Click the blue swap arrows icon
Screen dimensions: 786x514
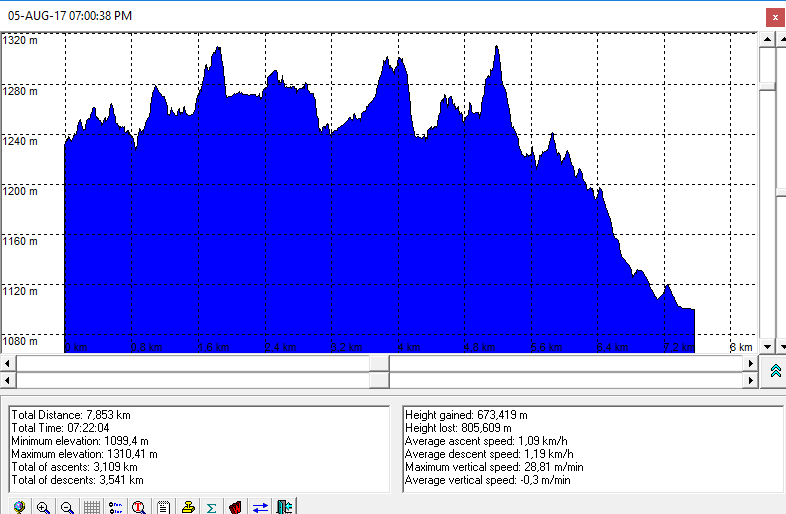click(260, 507)
